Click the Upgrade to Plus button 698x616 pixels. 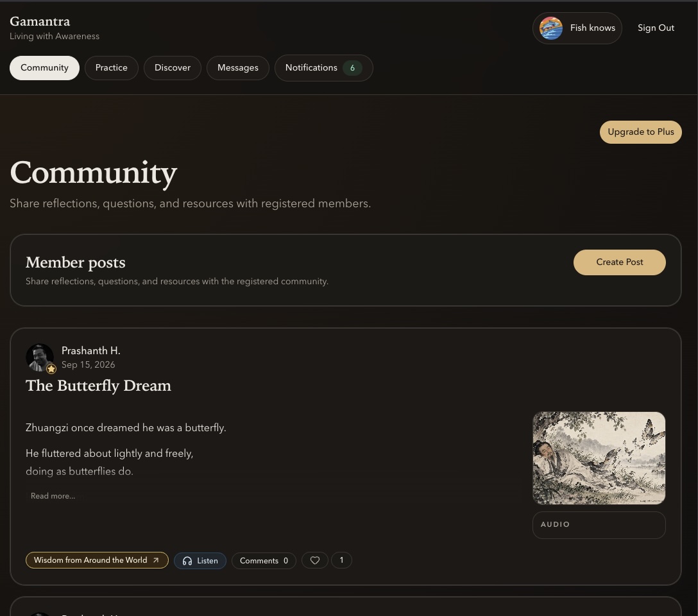[x=640, y=132]
